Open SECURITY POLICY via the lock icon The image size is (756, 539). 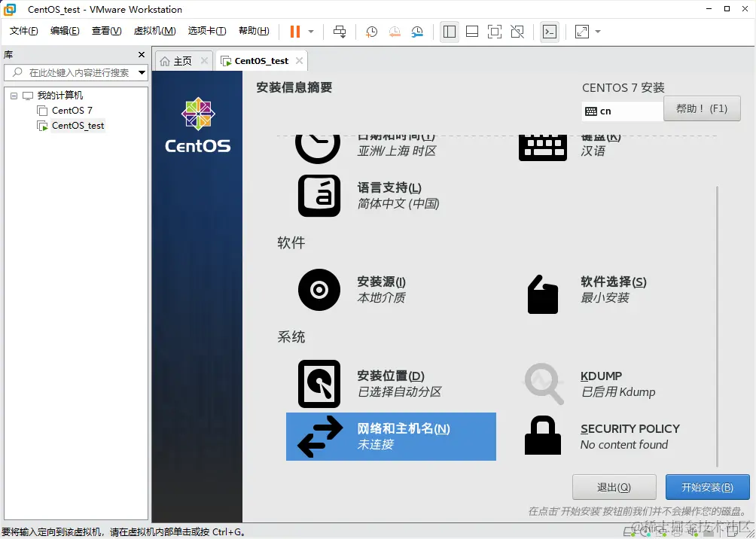pos(543,436)
